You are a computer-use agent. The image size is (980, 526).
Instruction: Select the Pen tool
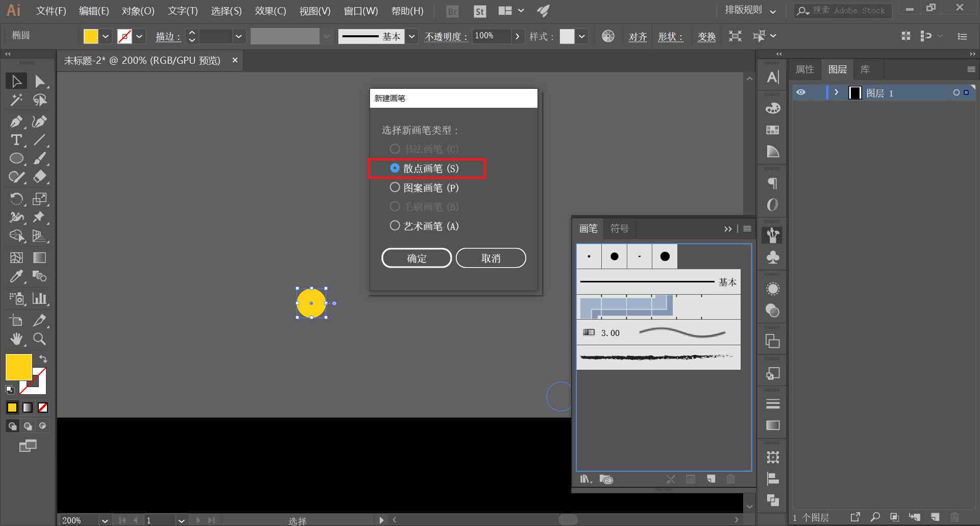coord(16,122)
